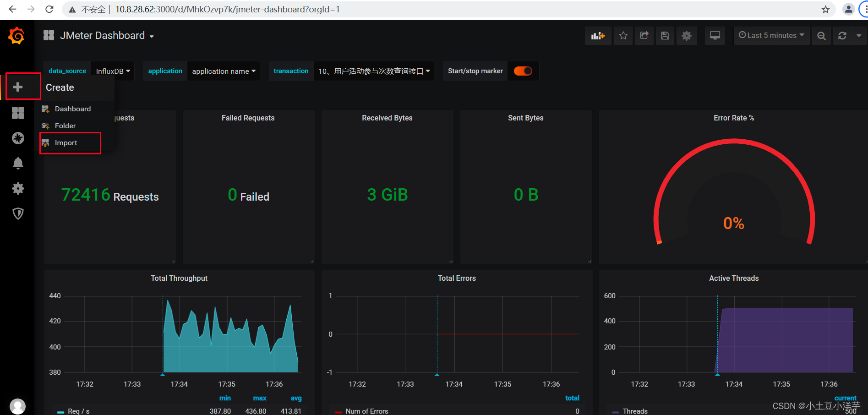Open browser profile icon

(848, 9)
